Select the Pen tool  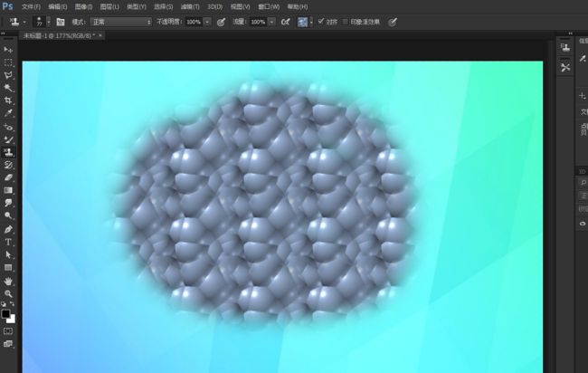pyautogui.click(x=8, y=229)
